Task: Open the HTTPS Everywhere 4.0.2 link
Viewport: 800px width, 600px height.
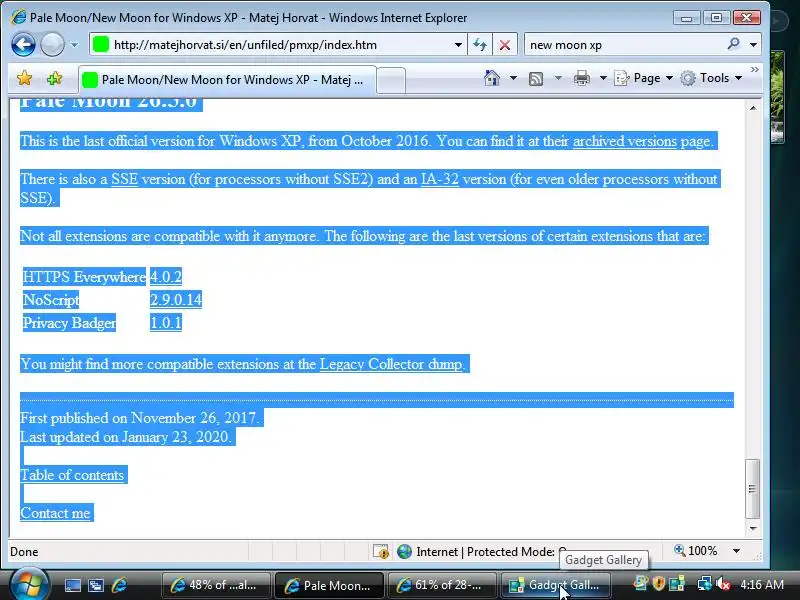Action: click(166, 277)
